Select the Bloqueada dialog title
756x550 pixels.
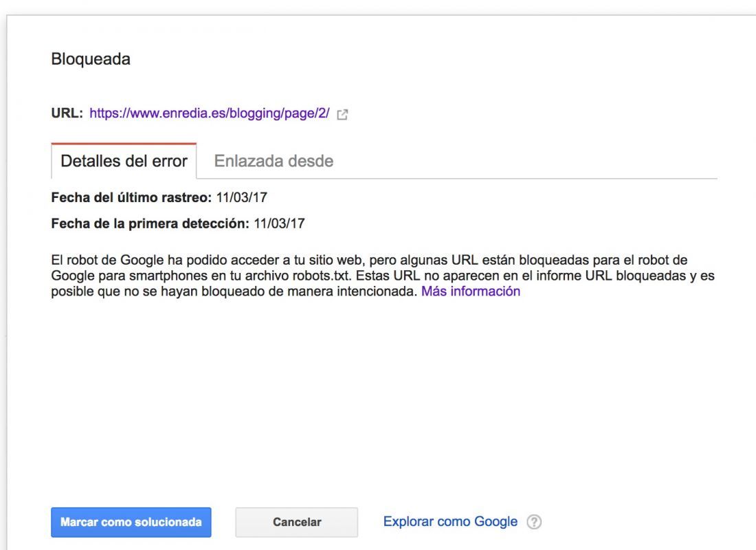(91, 59)
